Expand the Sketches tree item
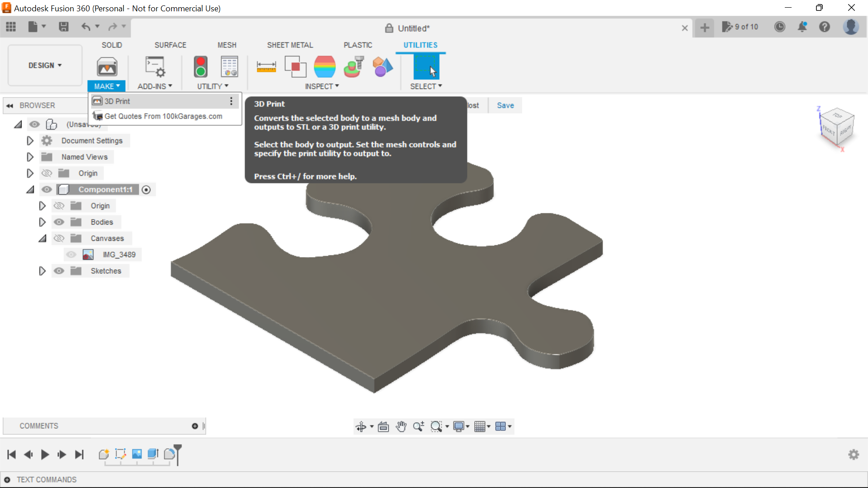This screenshot has height=488, width=868. (42, 271)
